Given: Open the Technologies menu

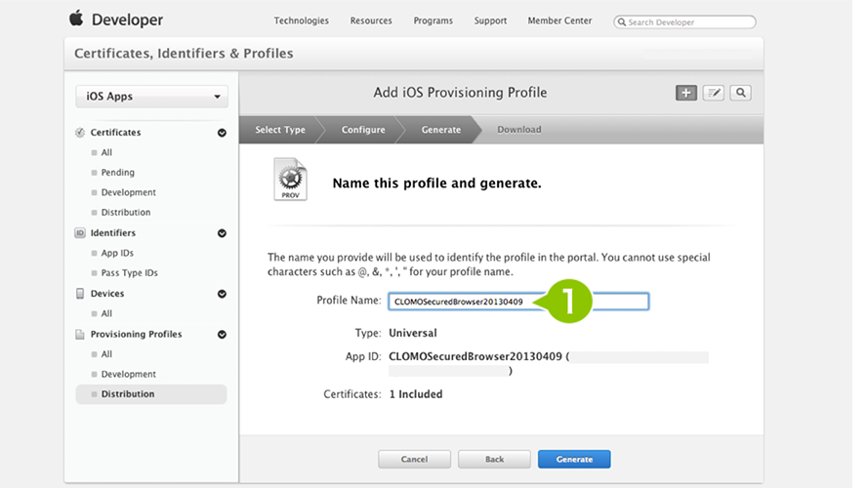Looking at the screenshot, I should coord(301,20).
